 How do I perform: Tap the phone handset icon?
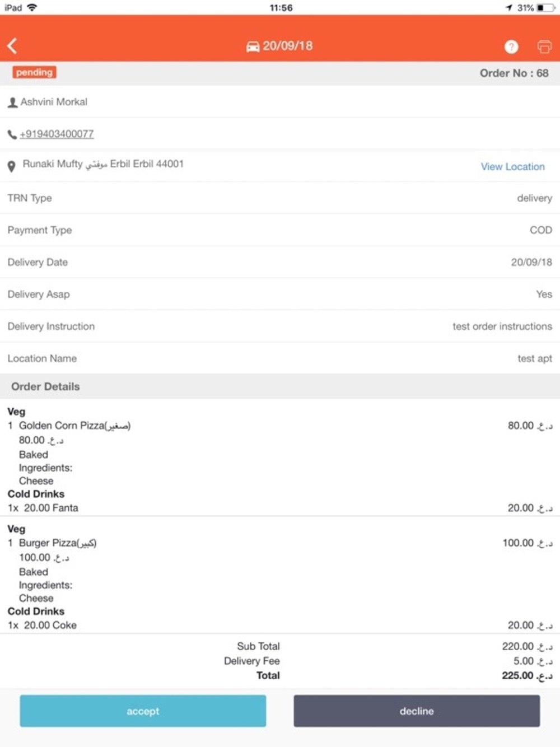pos(12,134)
